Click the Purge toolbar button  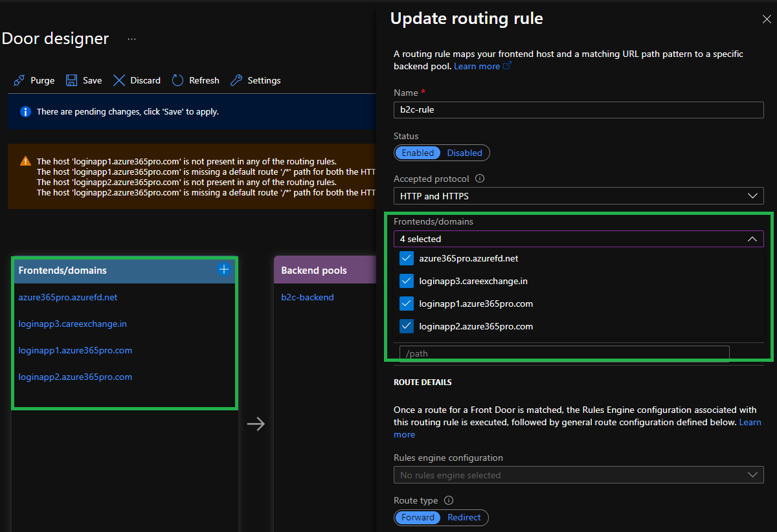(x=34, y=80)
